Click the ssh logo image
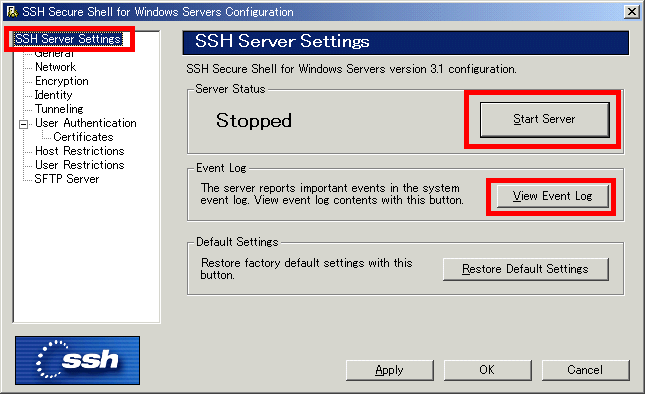The image size is (645, 394). pos(77,360)
